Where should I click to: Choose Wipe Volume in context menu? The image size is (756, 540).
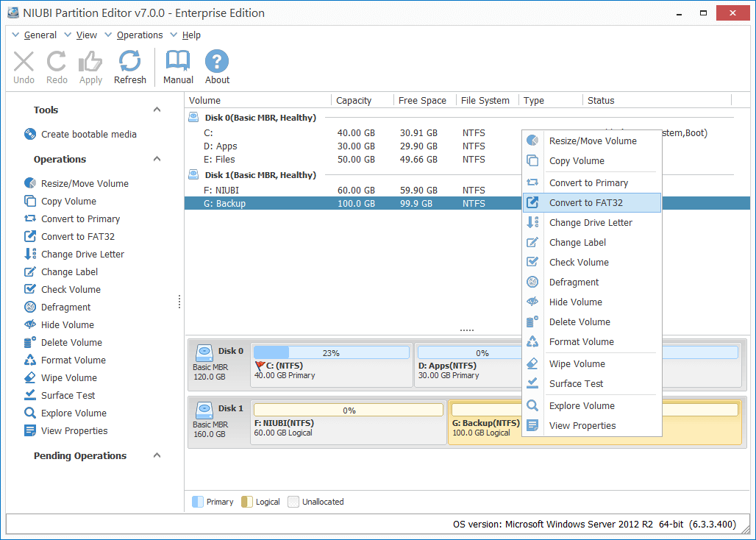tap(592, 363)
